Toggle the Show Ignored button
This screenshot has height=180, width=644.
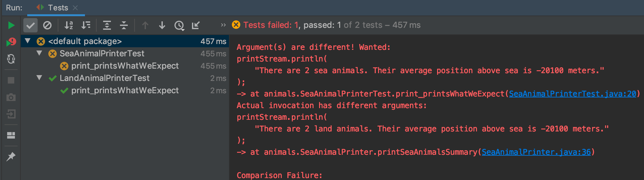tap(47, 25)
